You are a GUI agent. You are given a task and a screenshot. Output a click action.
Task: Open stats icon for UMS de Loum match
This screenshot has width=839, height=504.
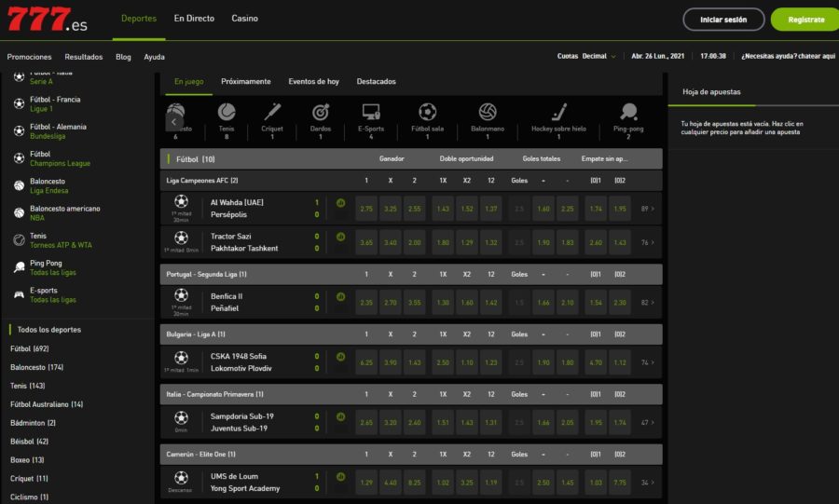pos(340,476)
